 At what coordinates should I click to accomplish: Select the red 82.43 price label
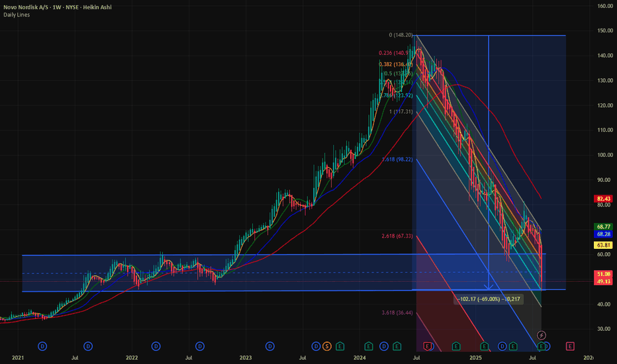603,199
